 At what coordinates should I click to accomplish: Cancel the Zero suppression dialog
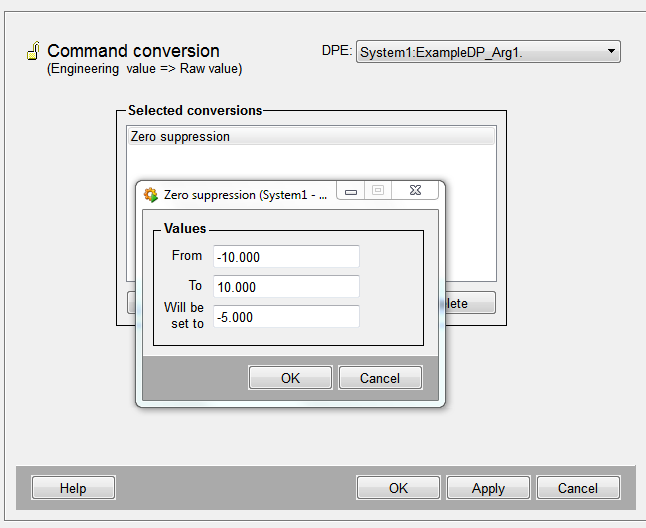pyautogui.click(x=380, y=378)
